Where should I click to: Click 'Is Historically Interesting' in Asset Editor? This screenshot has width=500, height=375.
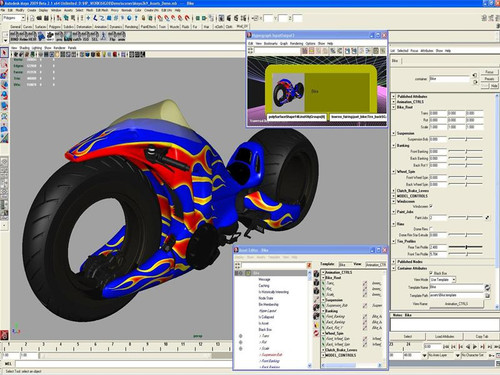274,292
